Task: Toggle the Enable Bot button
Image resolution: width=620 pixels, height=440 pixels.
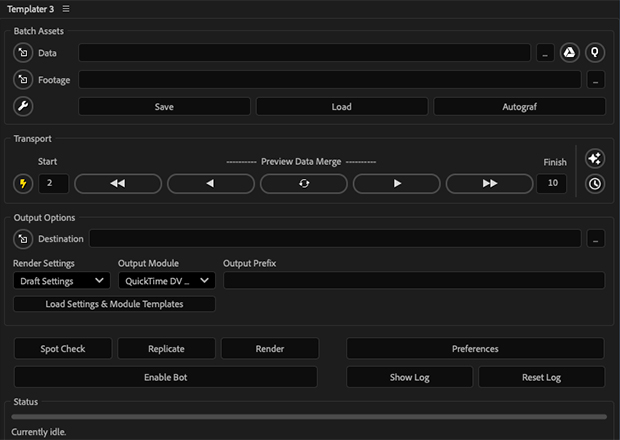Action: pos(165,377)
